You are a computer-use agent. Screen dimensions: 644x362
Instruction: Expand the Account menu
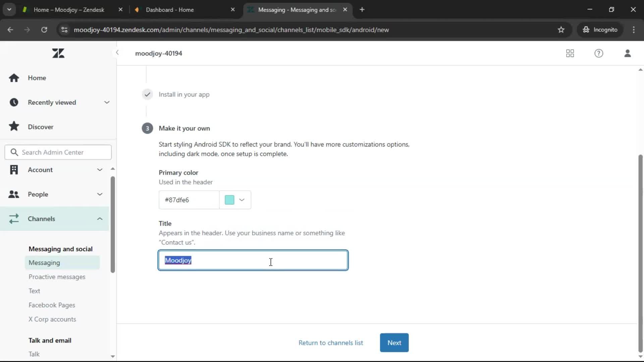55,170
